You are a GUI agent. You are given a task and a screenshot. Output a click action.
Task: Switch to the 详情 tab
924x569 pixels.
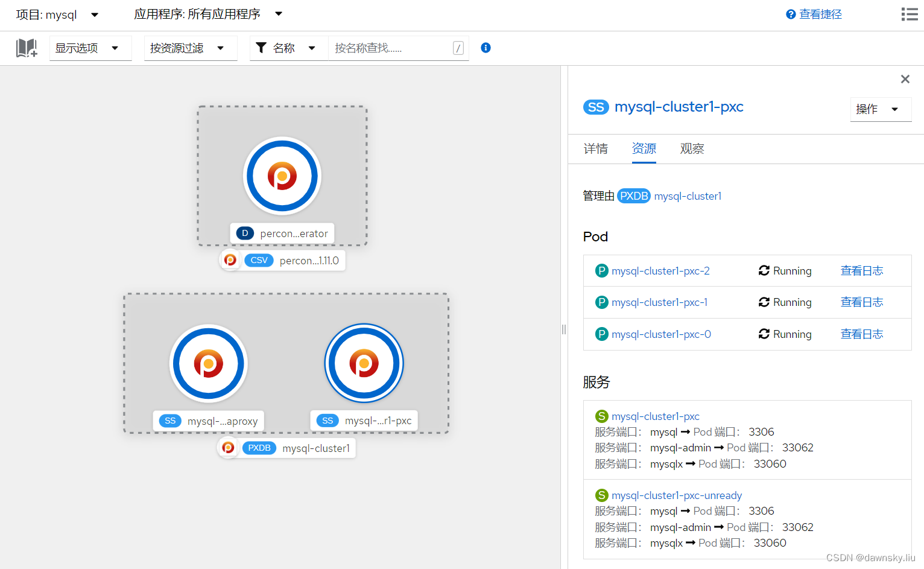(596, 149)
